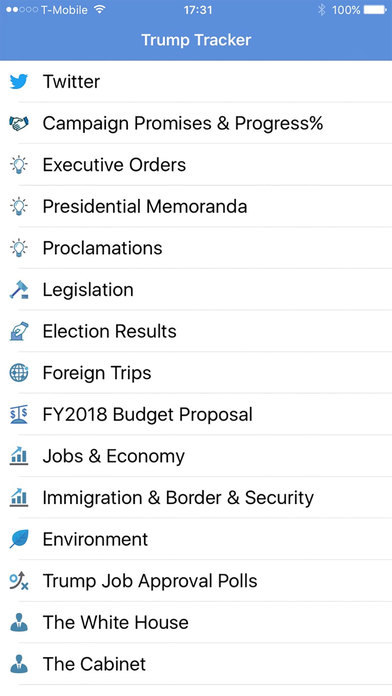Select FY2018 Budget Proposal text
Viewport: 392px width, 696px height.
point(147,415)
